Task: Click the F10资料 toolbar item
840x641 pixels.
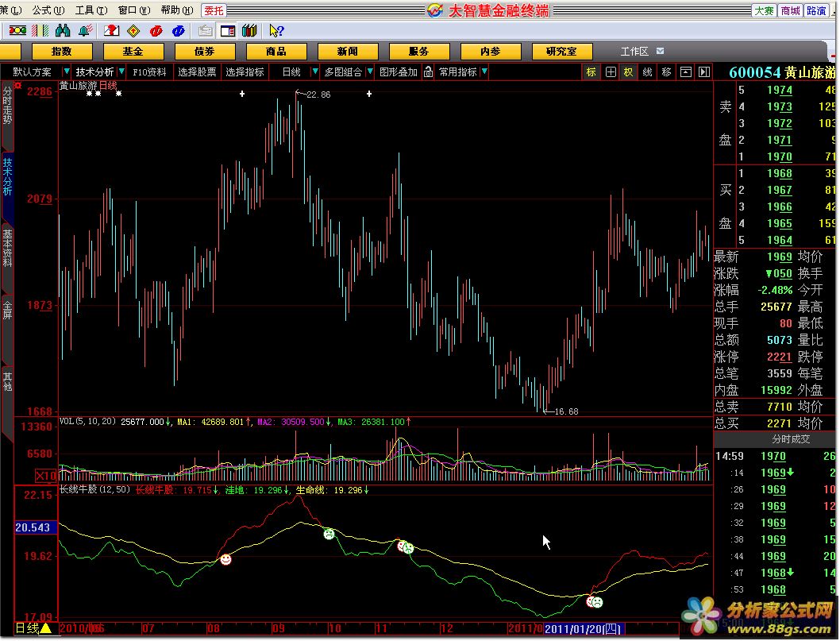Action: tap(149, 71)
